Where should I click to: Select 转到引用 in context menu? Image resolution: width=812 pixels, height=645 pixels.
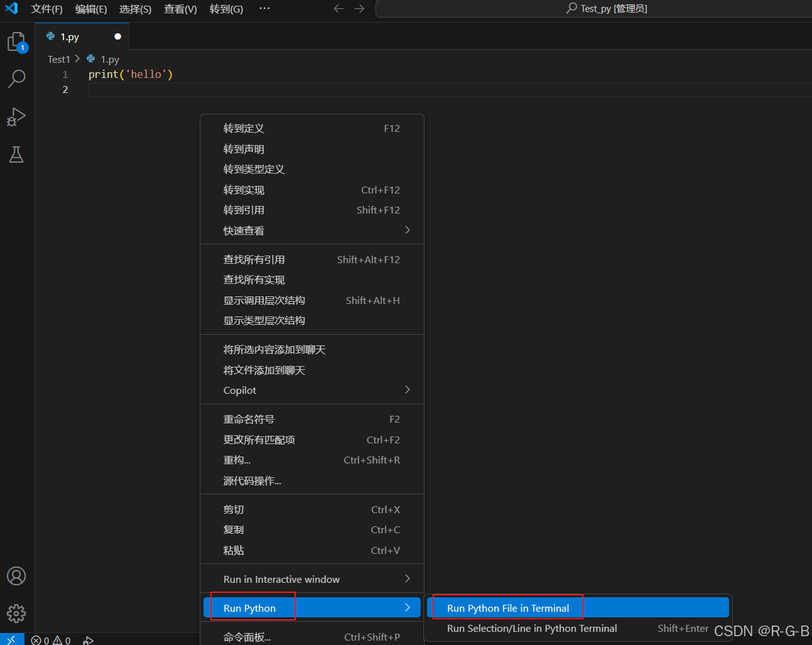(x=312, y=210)
